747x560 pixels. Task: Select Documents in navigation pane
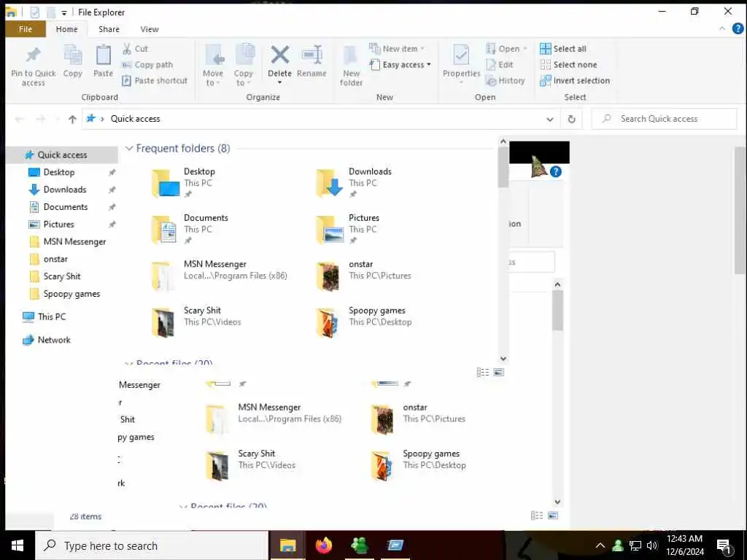pos(65,207)
